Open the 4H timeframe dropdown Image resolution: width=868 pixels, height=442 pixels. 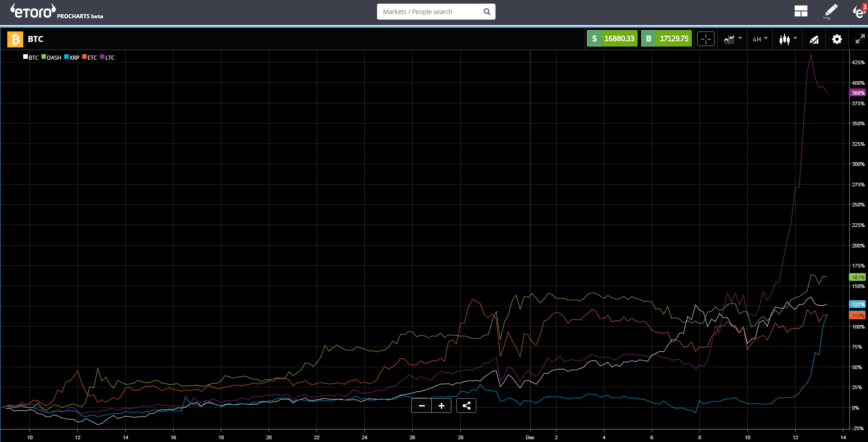(x=760, y=39)
